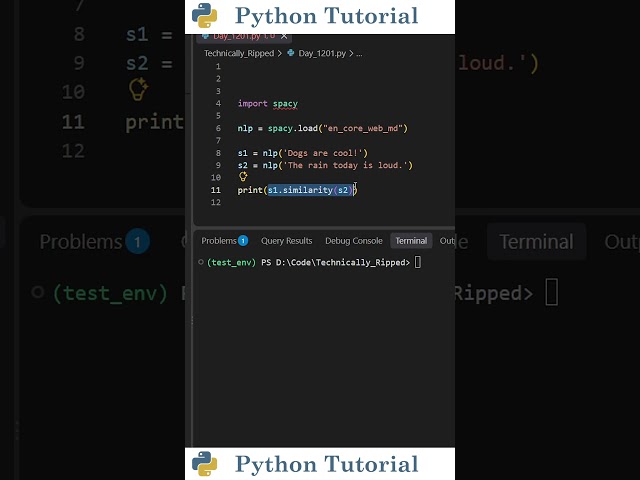This screenshot has width=640, height=480.
Task: Open Day_1201.py breadcrumb item
Action: pyautogui.click(x=322, y=53)
